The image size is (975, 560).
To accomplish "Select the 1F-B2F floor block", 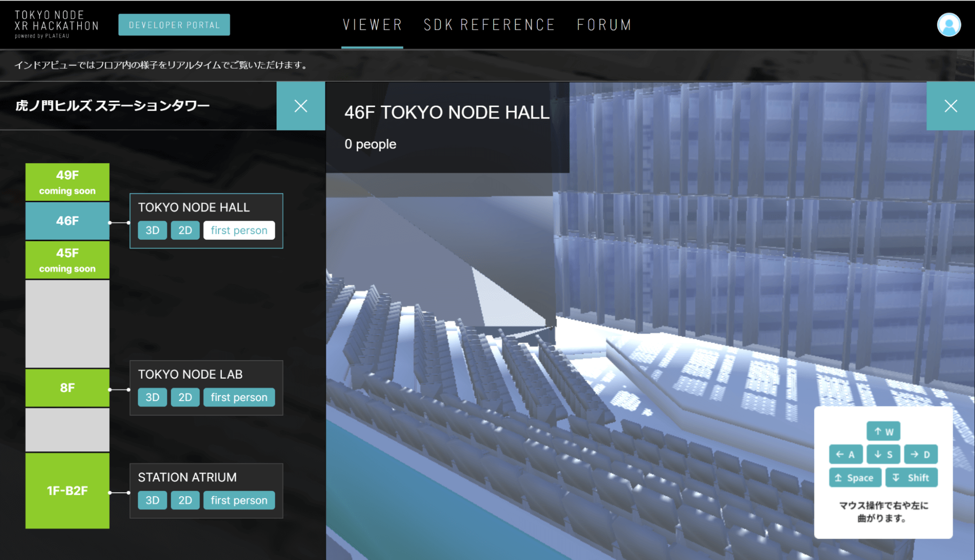I will click(67, 491).
